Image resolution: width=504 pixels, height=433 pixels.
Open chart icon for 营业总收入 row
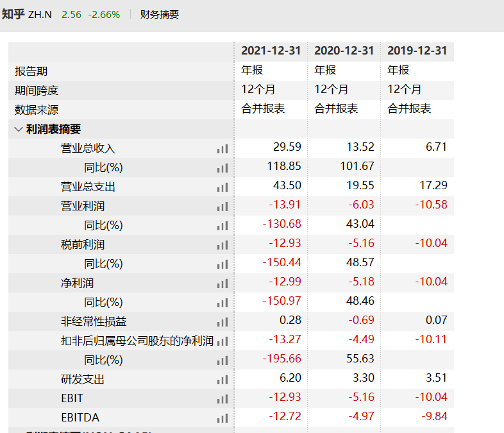click(223, 149)
